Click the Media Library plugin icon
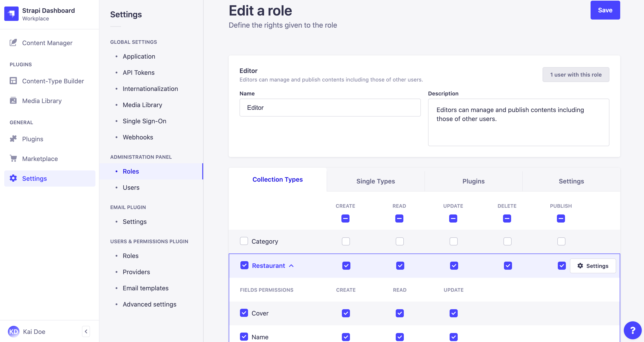The image size is (644, 342). click(13, 101)
